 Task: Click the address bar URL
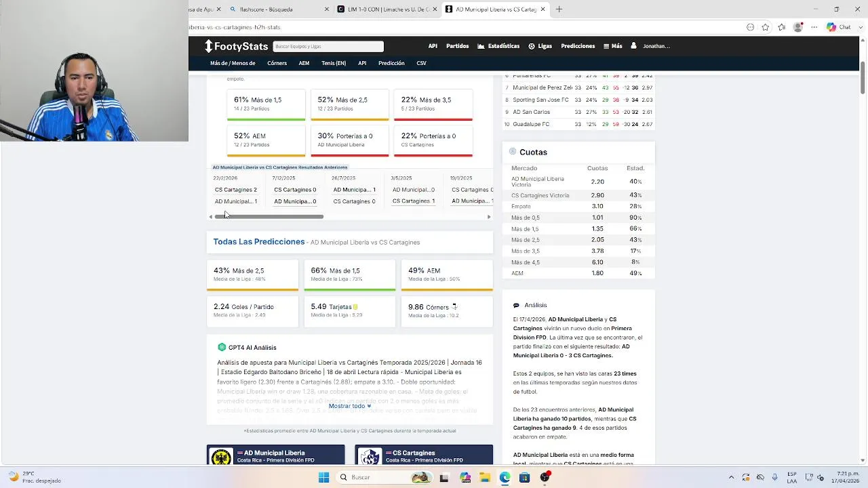pos(235,27)
